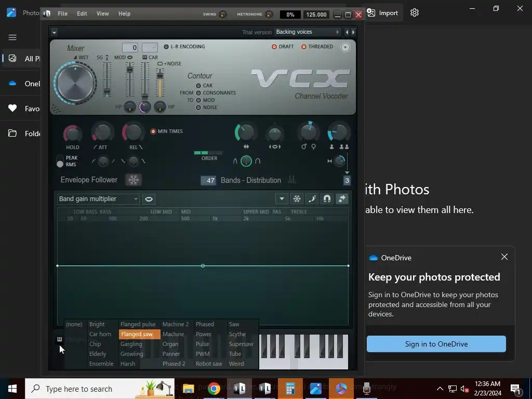Open the Windows Start menu

tap(12, 389)
